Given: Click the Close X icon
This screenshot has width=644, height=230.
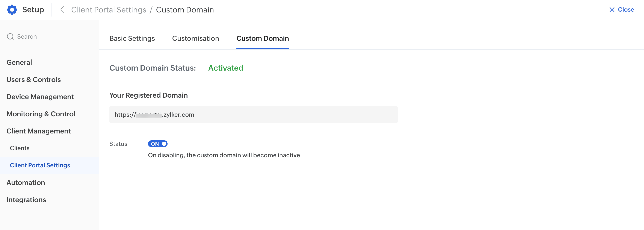Looking at the screenshot, I should (x=612, y=10).
